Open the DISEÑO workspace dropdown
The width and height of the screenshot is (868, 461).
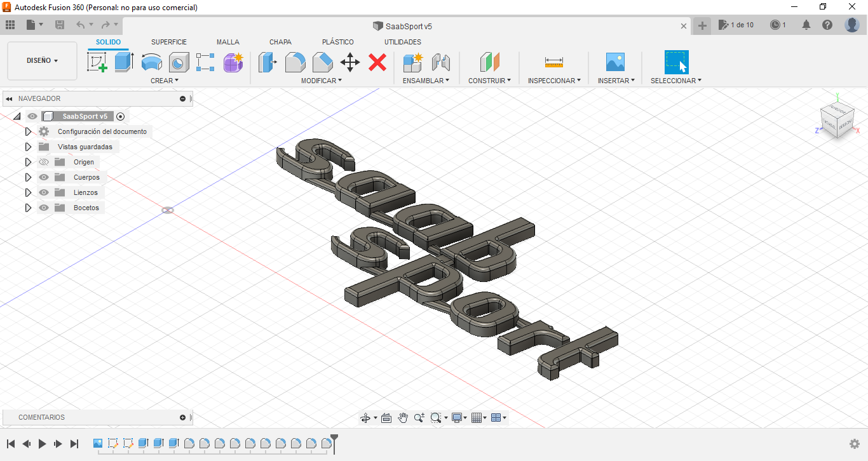click(x=42, y=61)
